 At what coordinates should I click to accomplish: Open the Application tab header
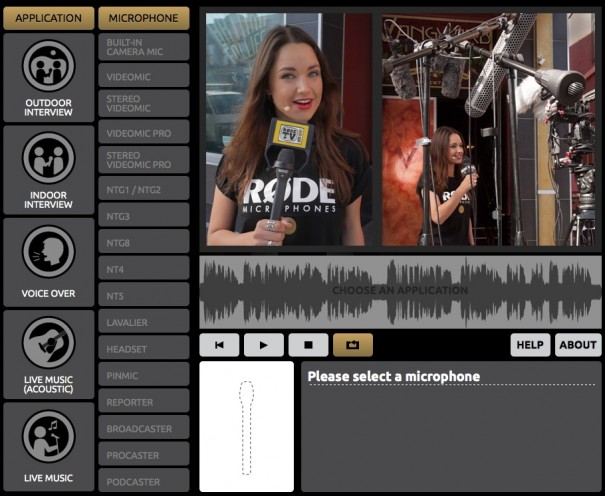click(x=49, y=18)
